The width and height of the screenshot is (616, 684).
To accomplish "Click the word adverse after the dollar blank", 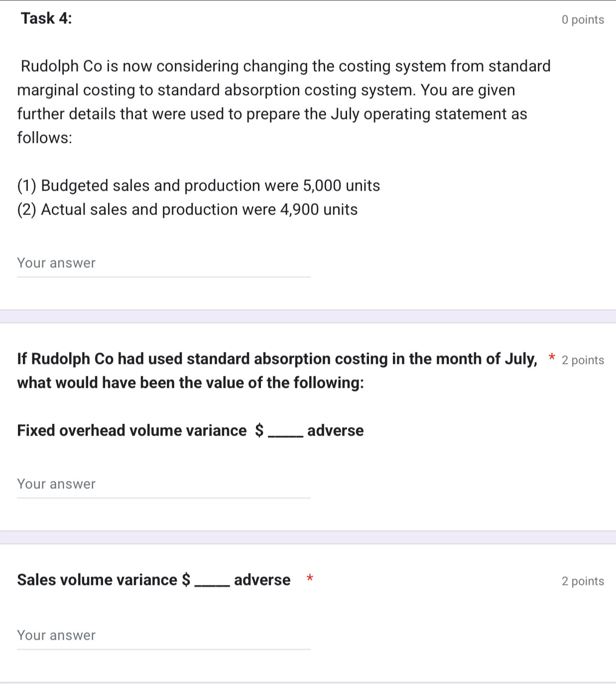I will tap(336, 430).
